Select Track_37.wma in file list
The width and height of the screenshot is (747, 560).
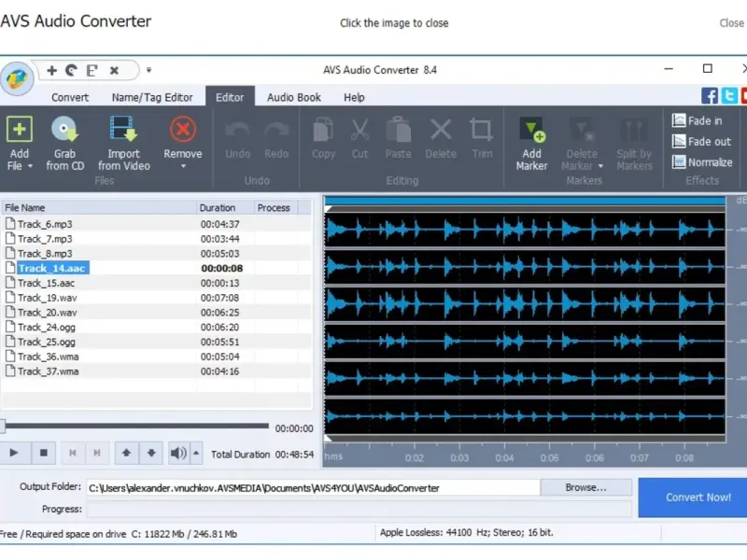(157, 371)
